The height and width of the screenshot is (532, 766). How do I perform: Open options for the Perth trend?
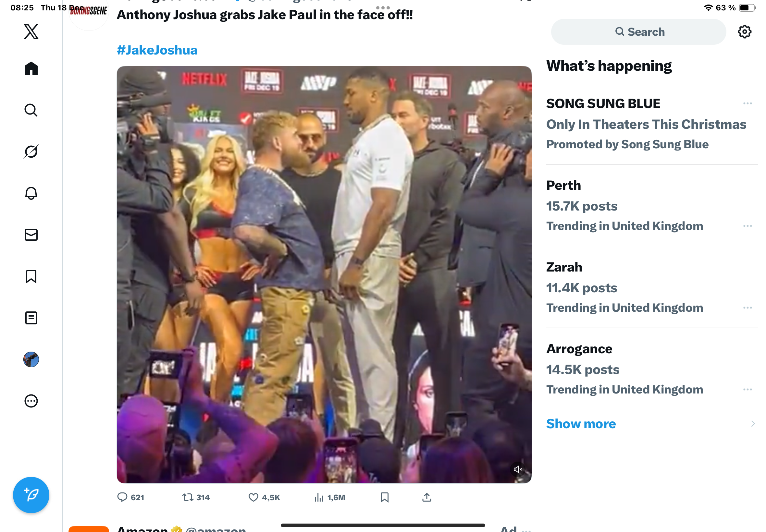[x=747, y=226]
